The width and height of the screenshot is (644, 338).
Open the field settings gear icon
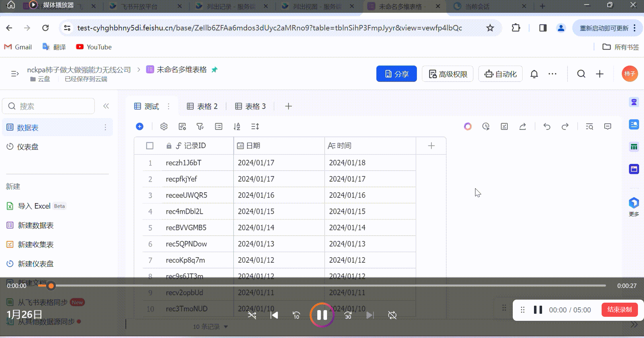(x=164, y=127)
